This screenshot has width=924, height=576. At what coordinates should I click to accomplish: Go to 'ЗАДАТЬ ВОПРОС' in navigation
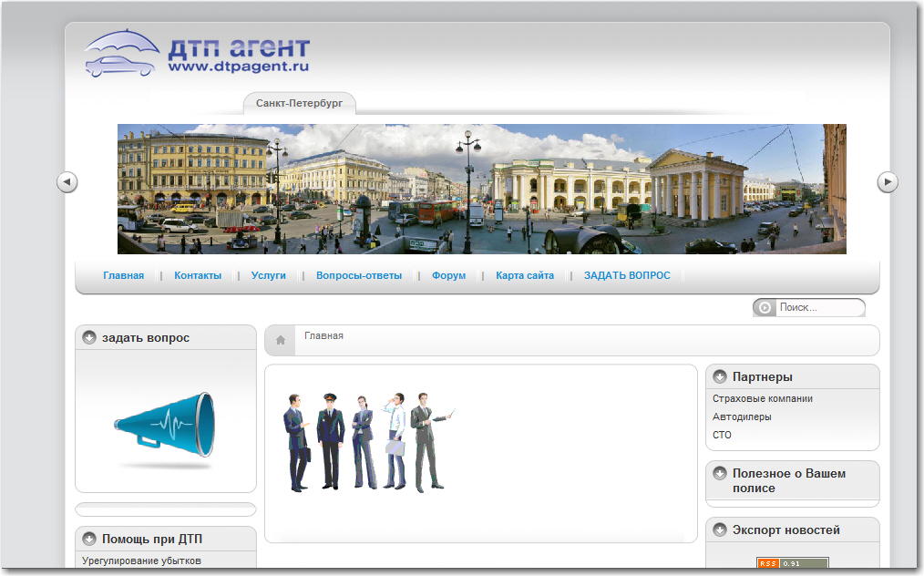pos(627,275)
